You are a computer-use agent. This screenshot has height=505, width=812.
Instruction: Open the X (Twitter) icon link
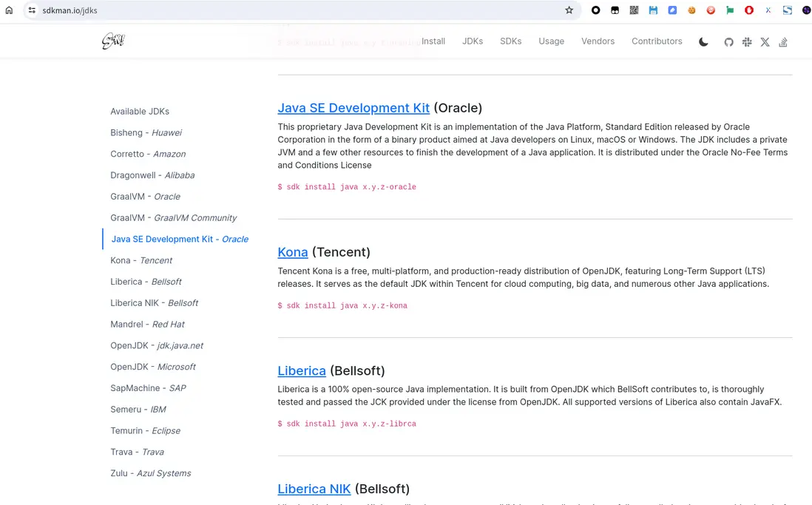coord(765,42)
